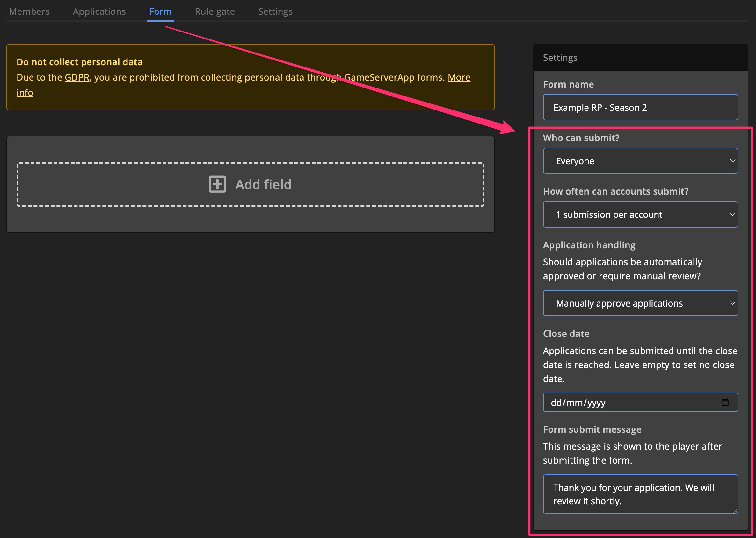Click the close date dd/mm/yyyy input

pos(630,402)
